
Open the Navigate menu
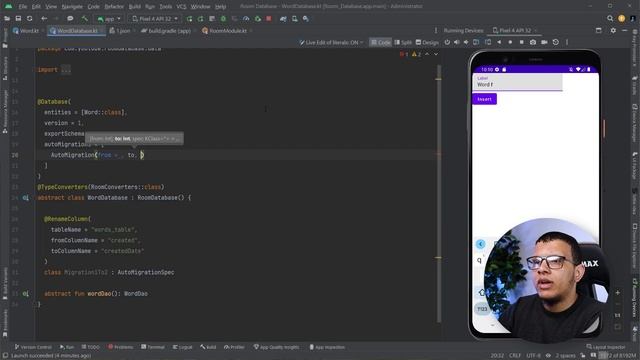pos(72,7)
